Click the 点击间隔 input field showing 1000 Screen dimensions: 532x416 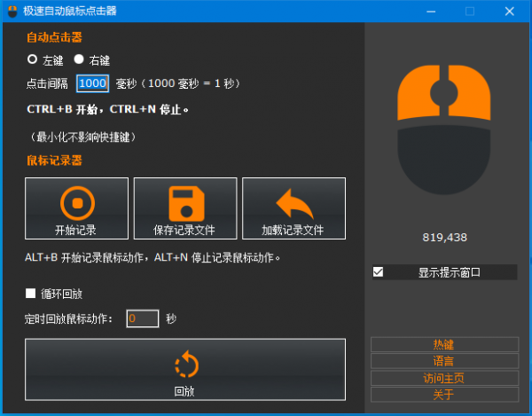click(x=92, y=83)
